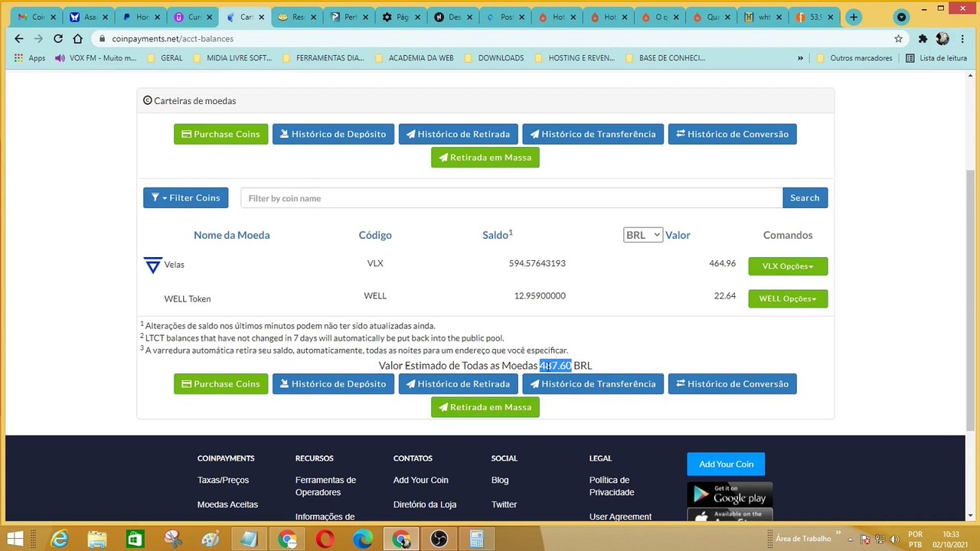Close the active CoinPayments tab
Screen dimensions: 980x551
click(x=263, y=17)
